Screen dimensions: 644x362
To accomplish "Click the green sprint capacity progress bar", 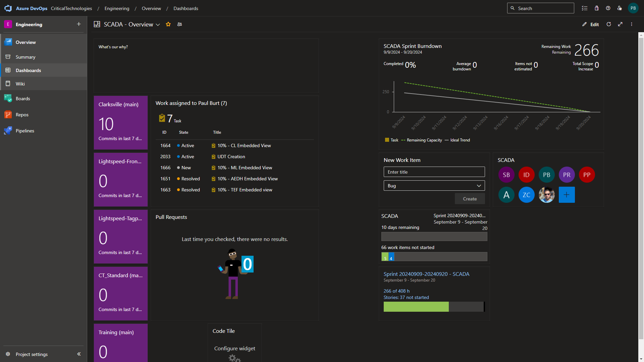I will click(x=416, y=307).
